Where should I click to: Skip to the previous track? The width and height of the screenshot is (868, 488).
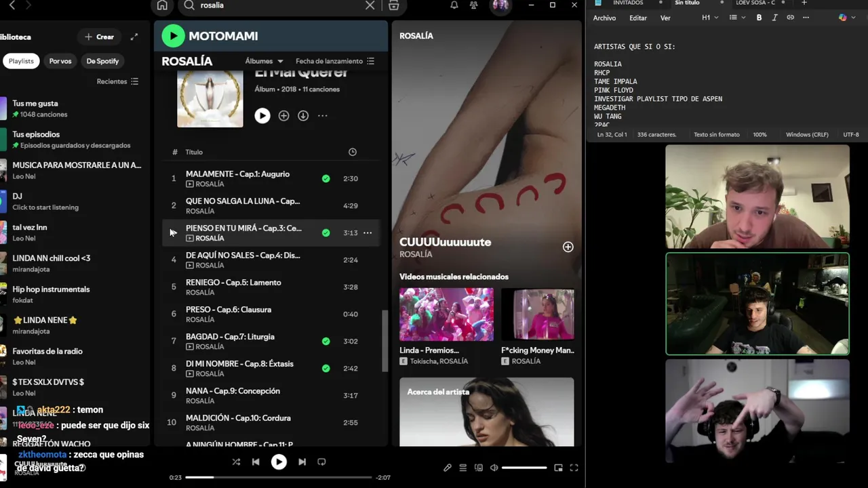coord(256,462)
